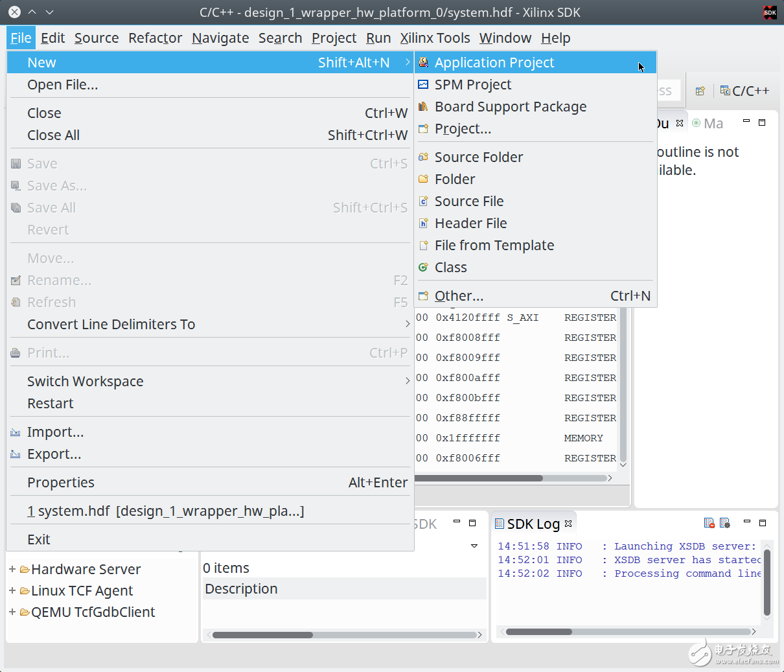Select Application Project in the New submenu

494,63
